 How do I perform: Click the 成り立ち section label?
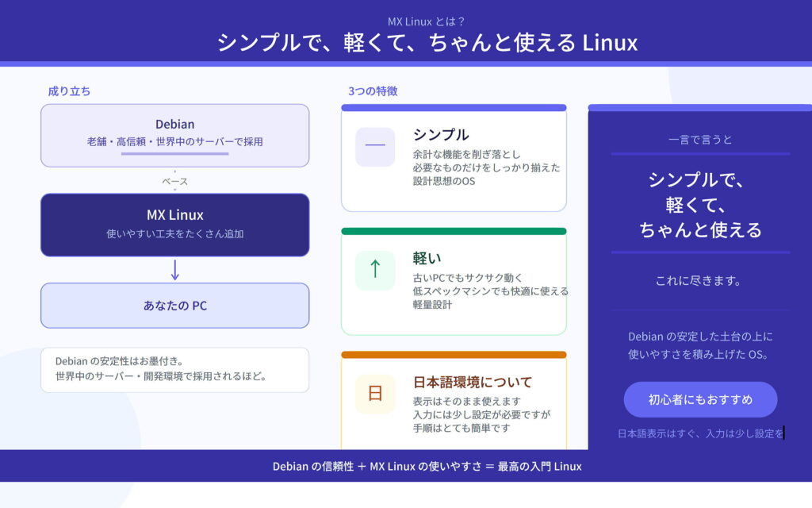pos(69,91)
